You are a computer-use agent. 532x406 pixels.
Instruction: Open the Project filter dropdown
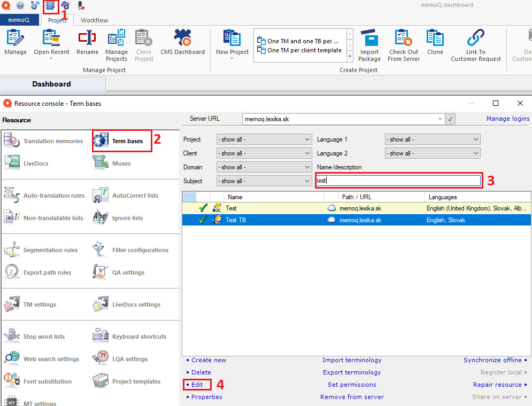click(x=264, y=139)
